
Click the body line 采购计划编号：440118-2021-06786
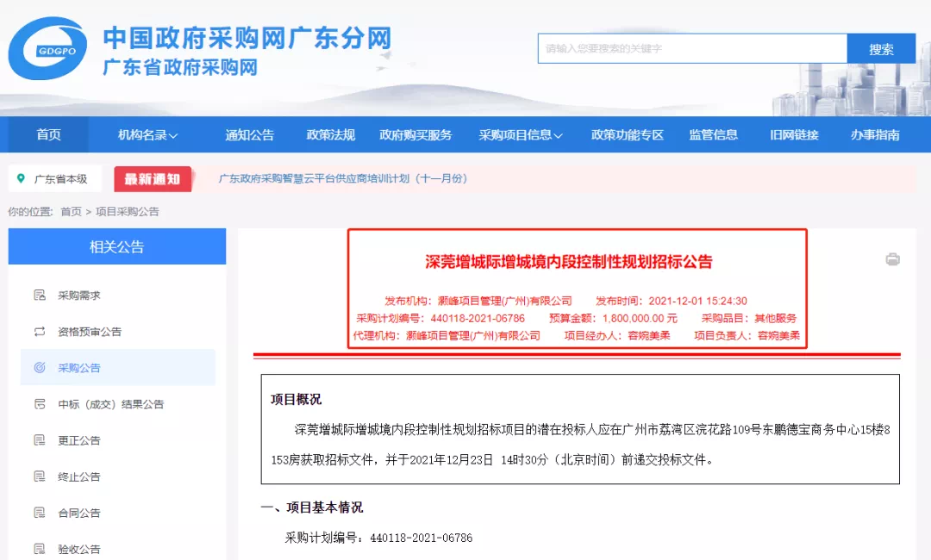coord(378,538)
